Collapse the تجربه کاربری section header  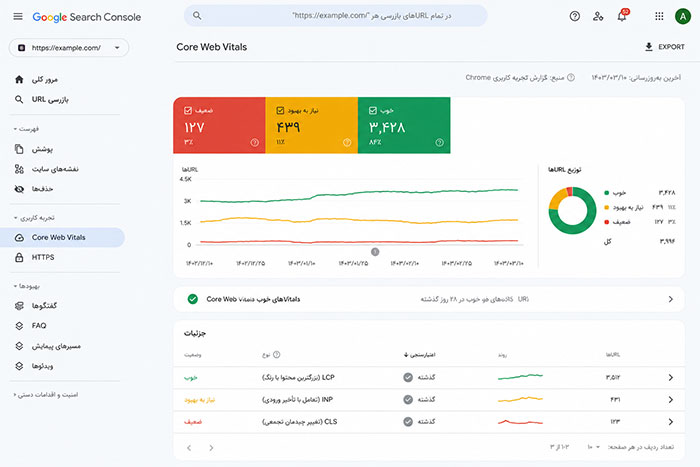click(x=34, y=218)
